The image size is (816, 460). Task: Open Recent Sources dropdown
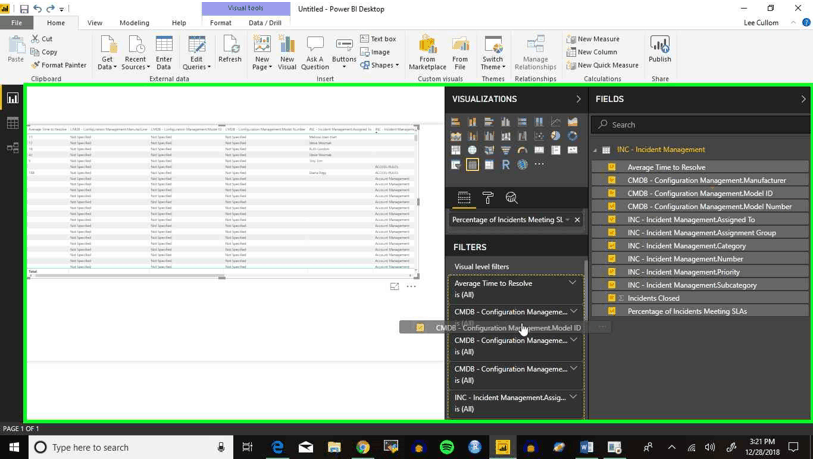coord(135,53)
